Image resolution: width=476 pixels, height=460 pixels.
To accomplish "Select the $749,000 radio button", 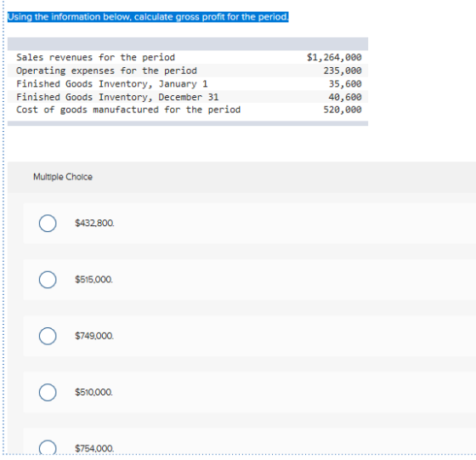I will (48, 336).
